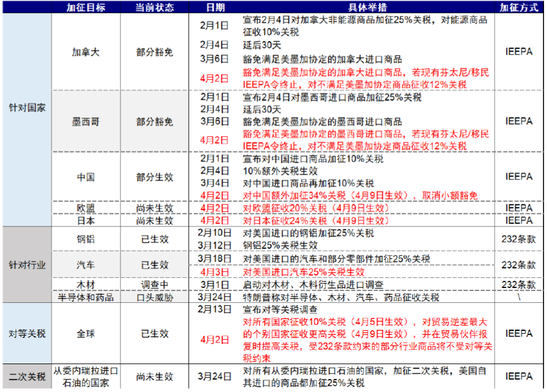The image size is (547, 392).
Task: Click the 当前状态 column header
Action: click(154, 7)
